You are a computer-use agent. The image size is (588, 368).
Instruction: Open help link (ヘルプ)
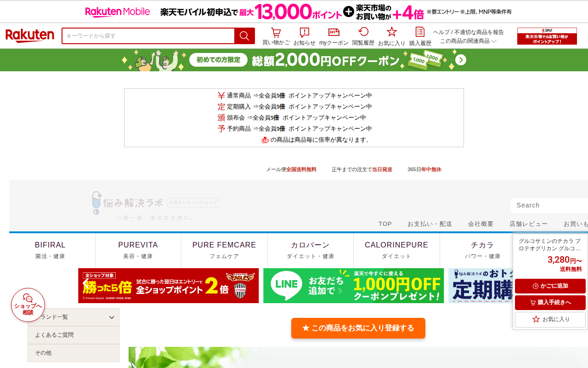[x=441, y=32]
